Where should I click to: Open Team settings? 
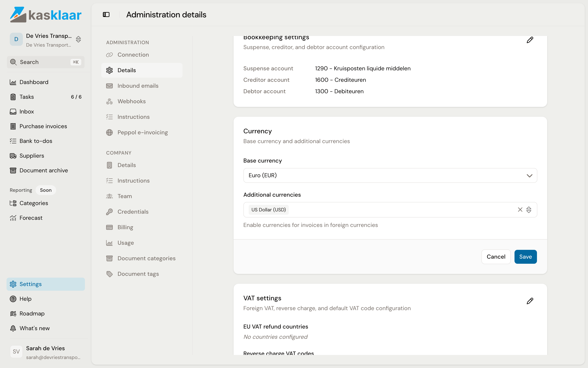[x=142, y=196]
